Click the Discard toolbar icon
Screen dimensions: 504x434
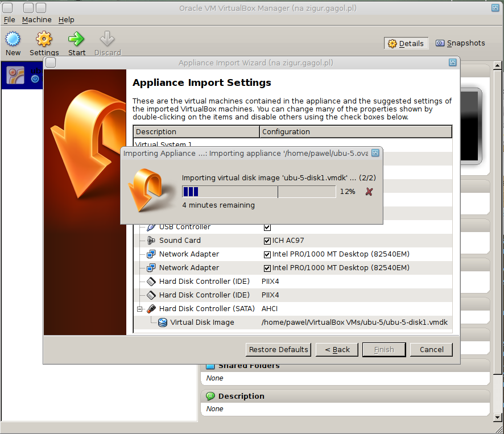[107, 39]
